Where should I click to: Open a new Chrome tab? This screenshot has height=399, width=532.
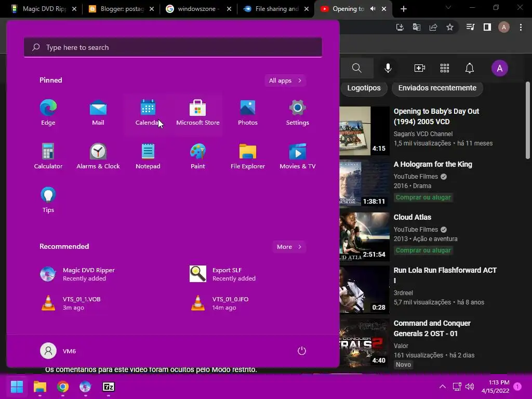403,9
